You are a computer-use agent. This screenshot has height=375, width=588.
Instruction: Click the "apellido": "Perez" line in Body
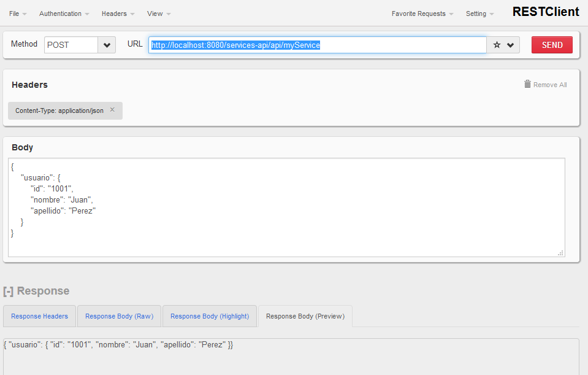[63, 211]
